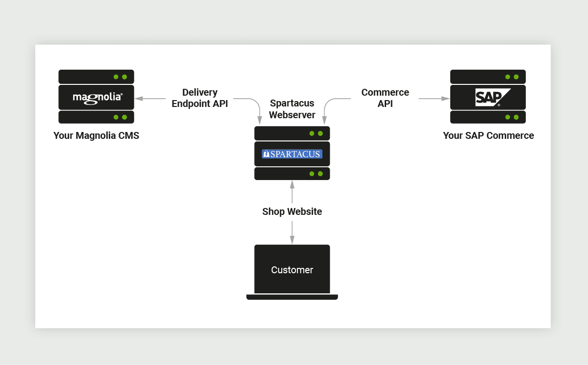
Task: Click the upward arrow below Spartacus server
Action: 292,185
